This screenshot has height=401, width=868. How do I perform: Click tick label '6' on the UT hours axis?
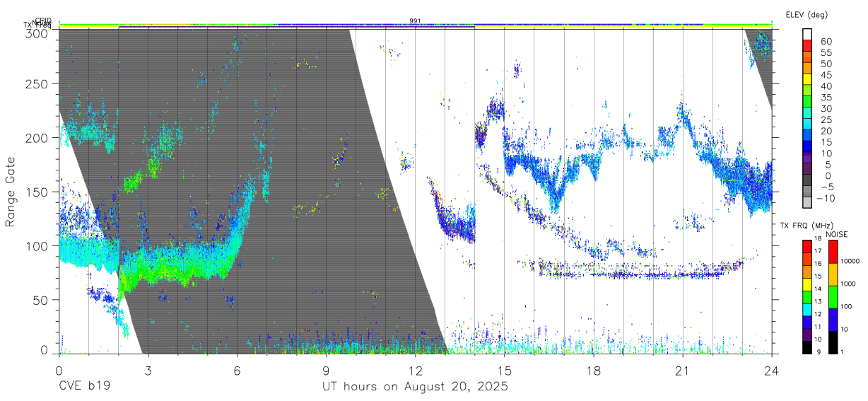click(237, 369)
